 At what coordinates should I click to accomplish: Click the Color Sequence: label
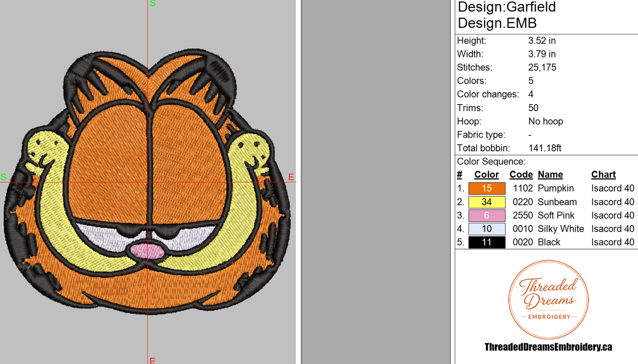(491, 161)
